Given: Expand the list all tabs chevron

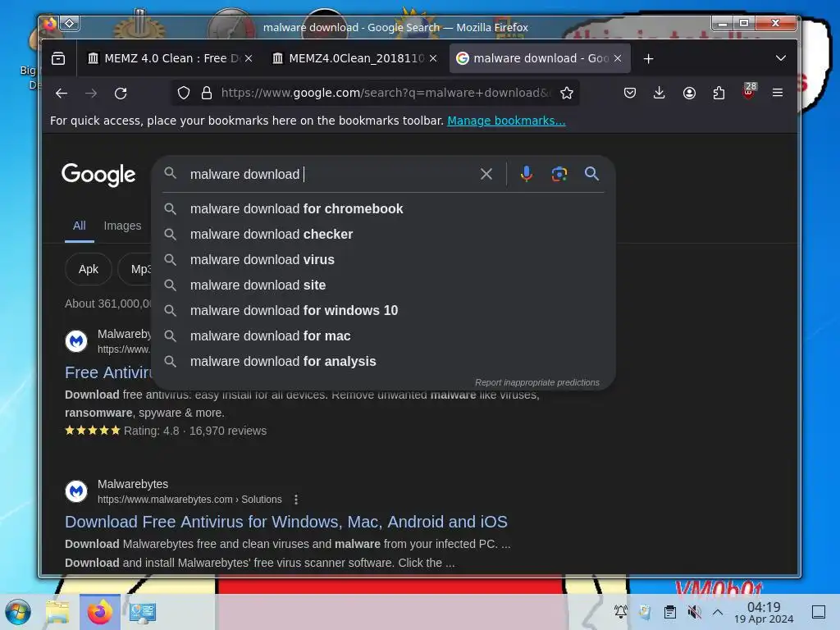Looking at the screenshot, I should pyautogui.click(x=781, y=58).
